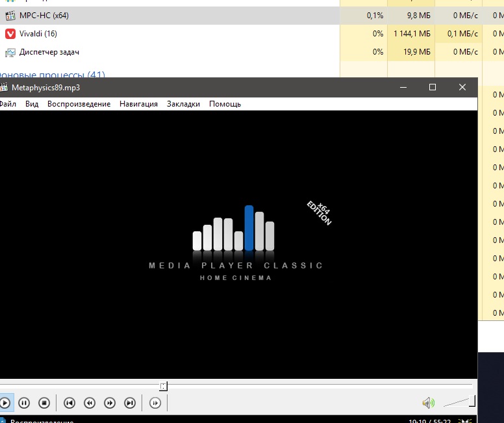
Task: Click the seek bar thumb
Action: pos(163,386)
